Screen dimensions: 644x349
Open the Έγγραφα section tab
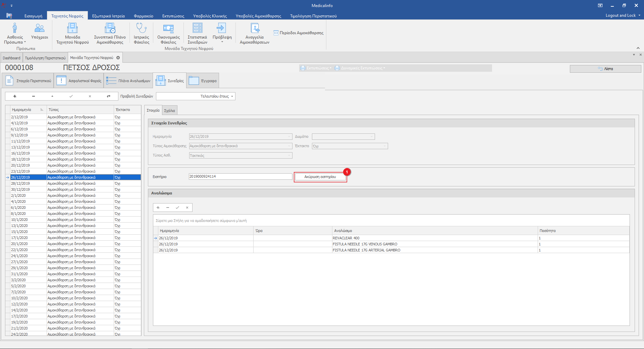(203, 81)
